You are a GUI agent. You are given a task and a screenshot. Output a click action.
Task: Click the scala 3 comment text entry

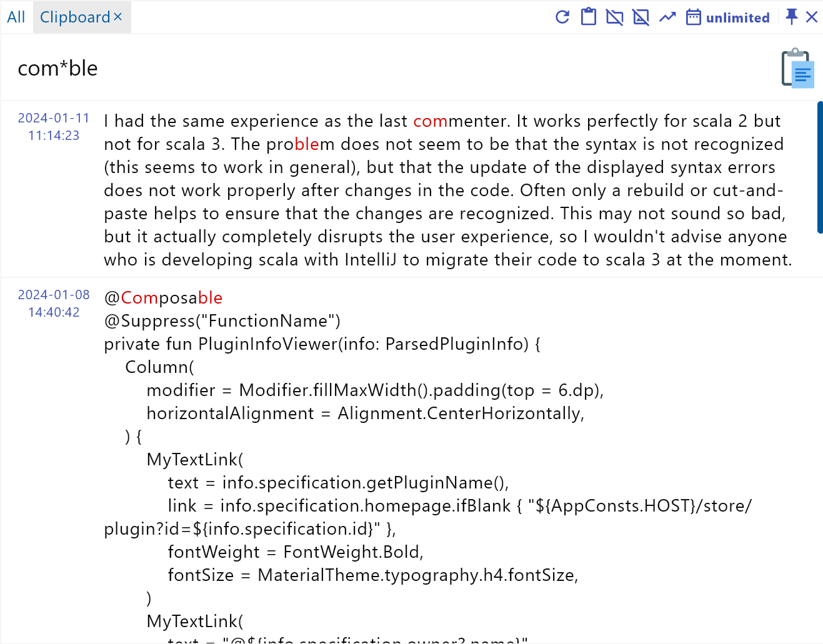click(x=447, y=190)
